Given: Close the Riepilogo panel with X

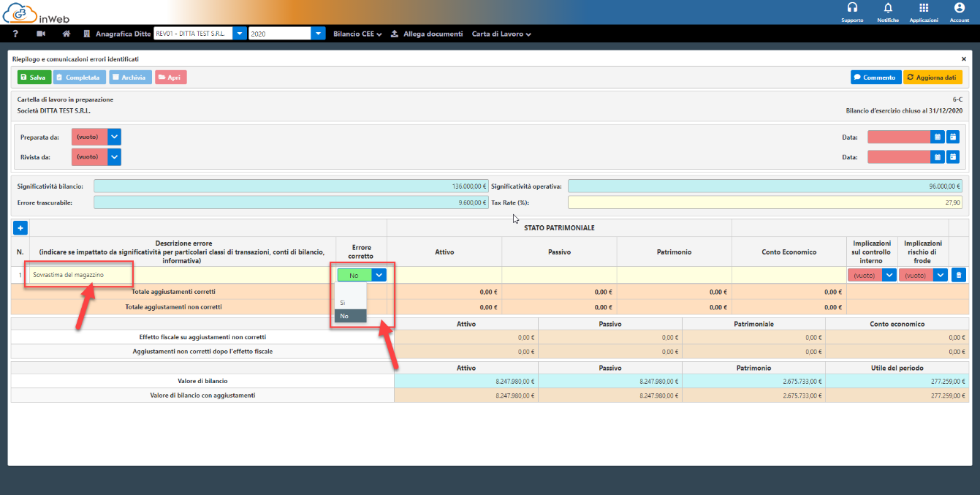Looking at the screenshot, I should (x=963, y=58).
